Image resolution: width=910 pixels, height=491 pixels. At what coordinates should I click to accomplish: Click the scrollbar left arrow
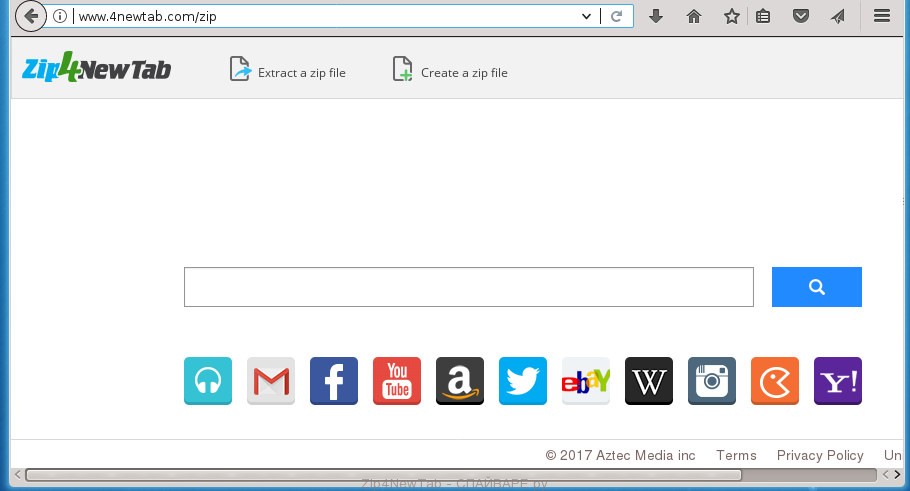point(17,475)
